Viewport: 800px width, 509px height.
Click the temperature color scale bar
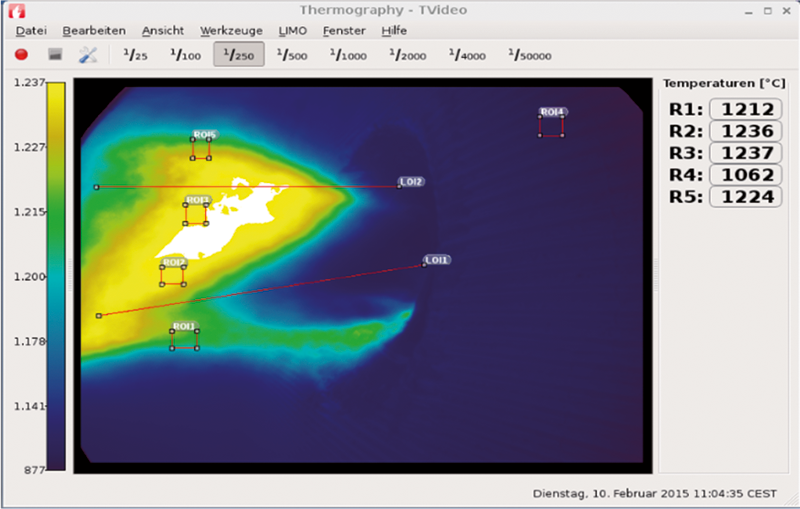pyautogui.click(x=56, y=275)
